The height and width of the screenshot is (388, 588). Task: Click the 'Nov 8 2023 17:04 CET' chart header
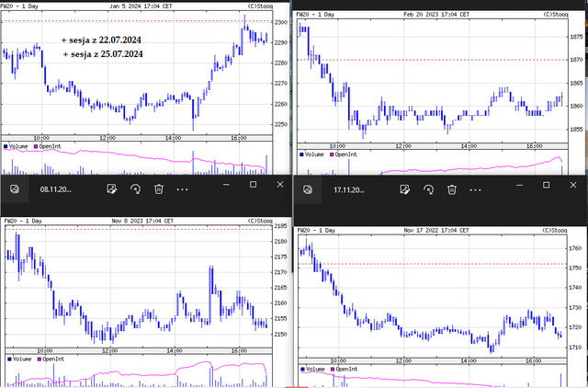(x=142, y=221)
